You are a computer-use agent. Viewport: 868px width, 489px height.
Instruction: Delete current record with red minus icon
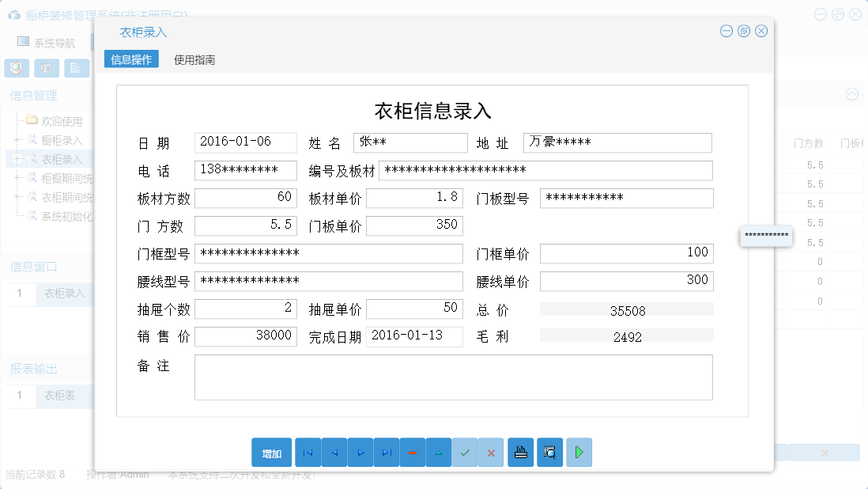pos(412,452)
